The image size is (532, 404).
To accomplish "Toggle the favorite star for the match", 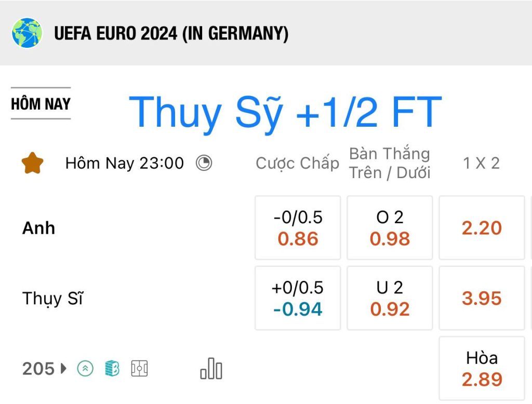I will click(x=33, y=163).
